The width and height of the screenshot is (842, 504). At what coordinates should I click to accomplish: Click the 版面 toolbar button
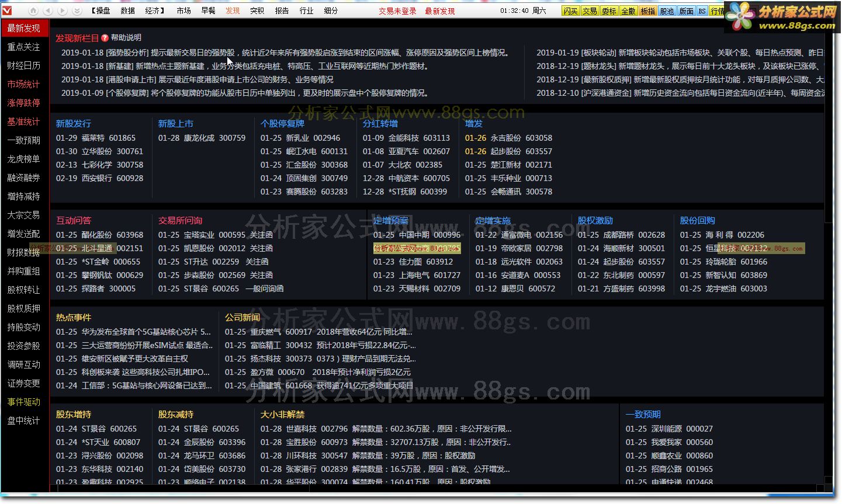[x=686, y=11]
